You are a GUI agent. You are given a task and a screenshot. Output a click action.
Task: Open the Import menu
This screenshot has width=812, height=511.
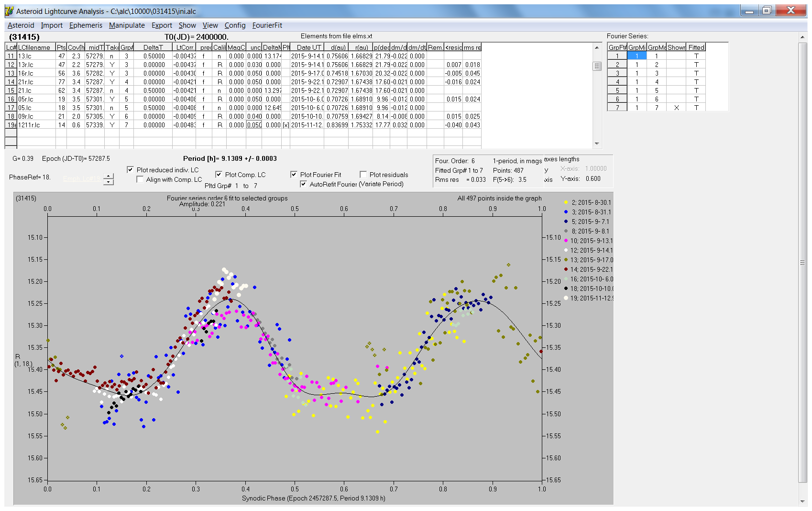point(52,25)
